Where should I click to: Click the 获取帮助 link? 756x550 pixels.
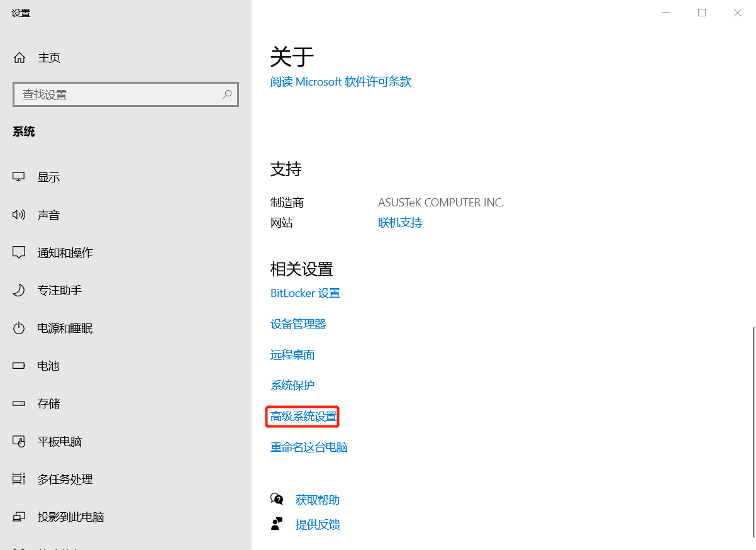tap(318, 500)
